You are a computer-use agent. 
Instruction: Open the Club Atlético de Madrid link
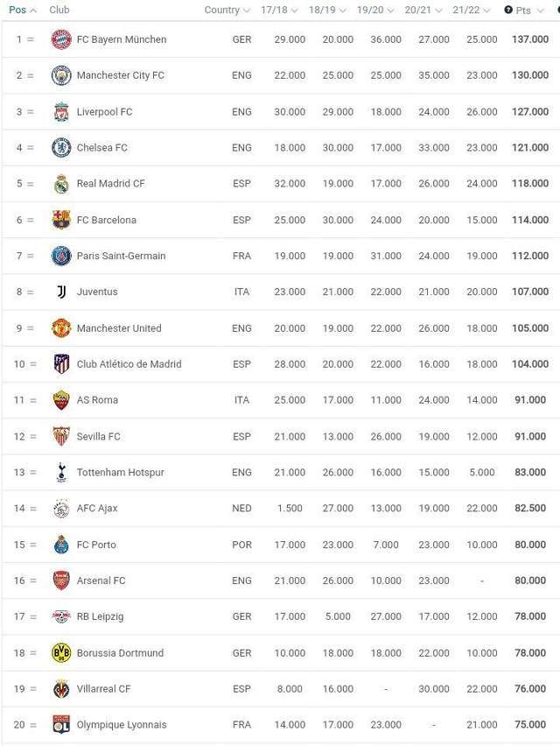click(129, 364)
